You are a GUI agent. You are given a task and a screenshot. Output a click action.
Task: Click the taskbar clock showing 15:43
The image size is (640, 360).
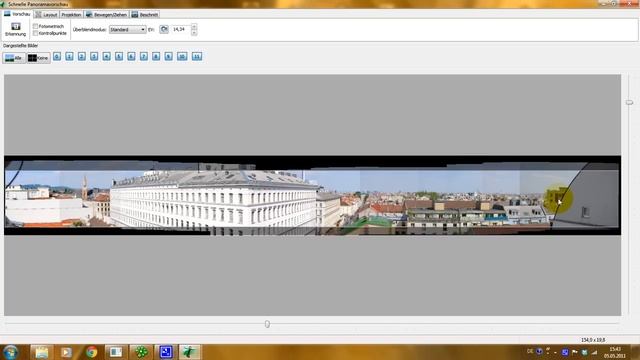pos(615,352)
